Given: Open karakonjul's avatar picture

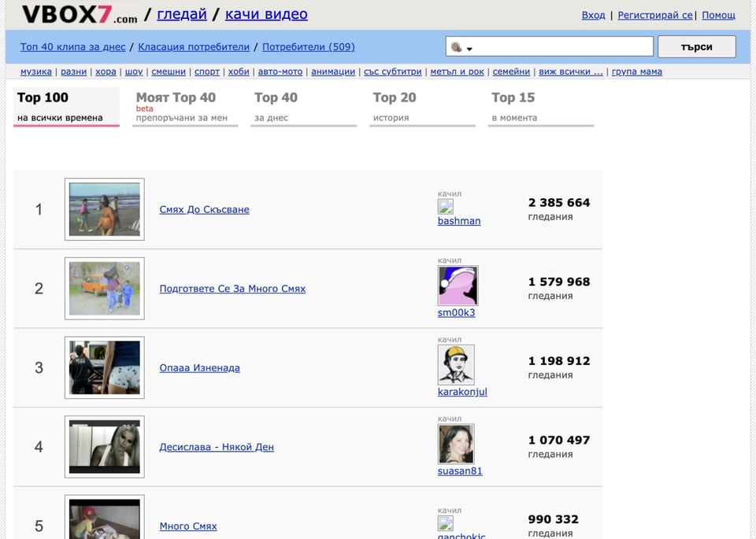Looking at the screenshot, I should (x=456, y=365).
